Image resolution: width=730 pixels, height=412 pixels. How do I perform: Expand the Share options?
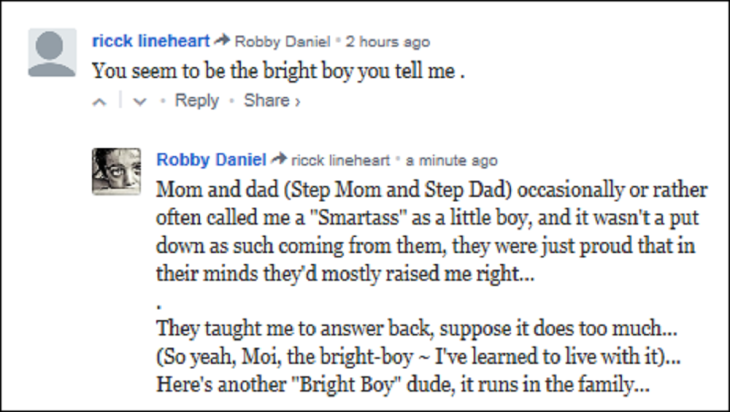[x=271, y=100]
